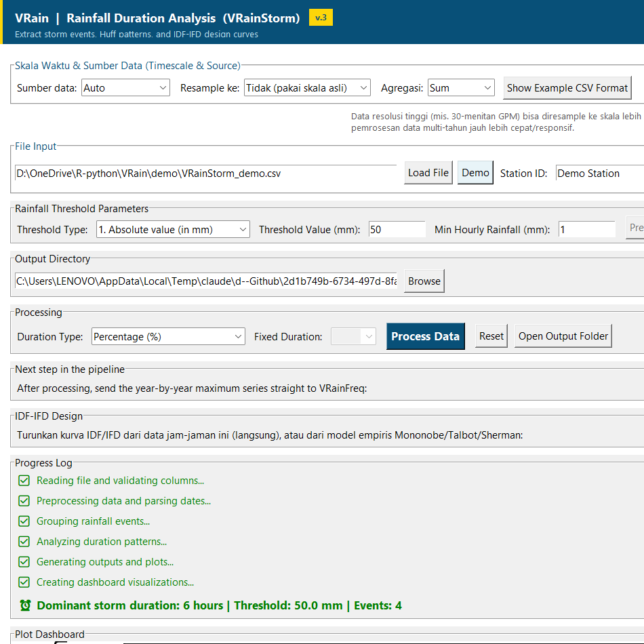Click checkmark beside Analyzing duration patterns
Screen dimensions: 644x644
point(24,542)
